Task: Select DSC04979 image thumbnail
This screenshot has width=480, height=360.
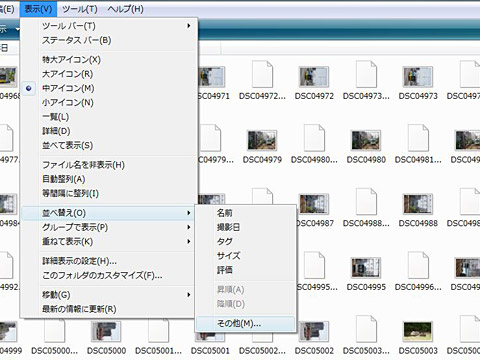Action: tap(262, 140)
